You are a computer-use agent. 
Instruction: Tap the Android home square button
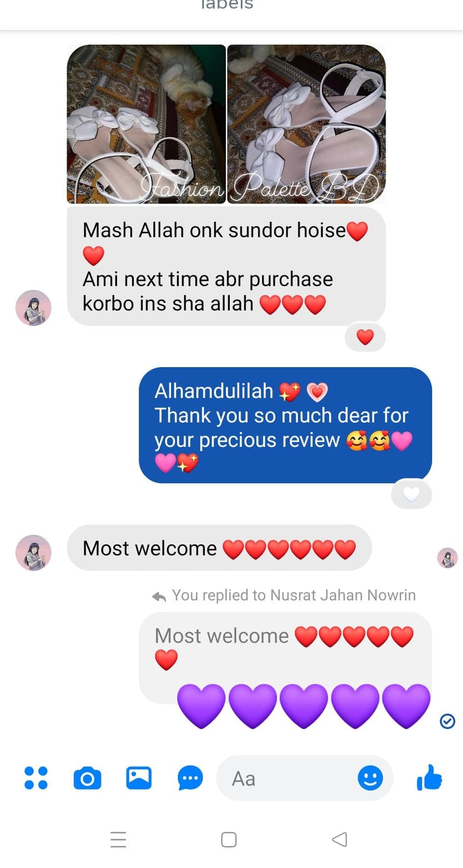tap(229, 840)
